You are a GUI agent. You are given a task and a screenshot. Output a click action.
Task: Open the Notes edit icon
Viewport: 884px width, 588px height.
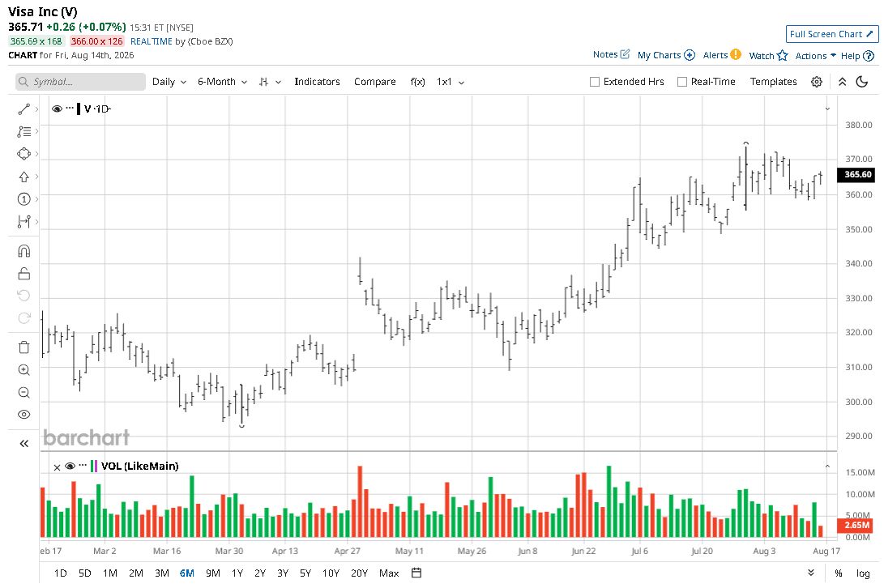click(x=625, y=54)
